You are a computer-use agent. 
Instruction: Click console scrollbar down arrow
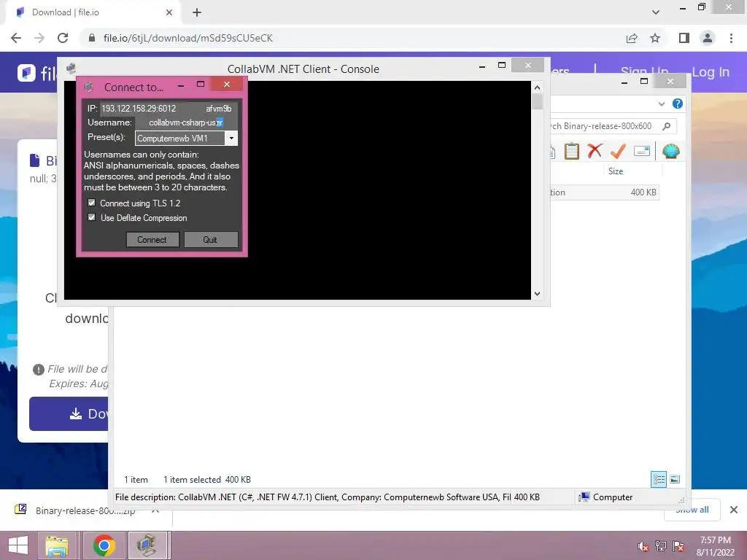538,294
